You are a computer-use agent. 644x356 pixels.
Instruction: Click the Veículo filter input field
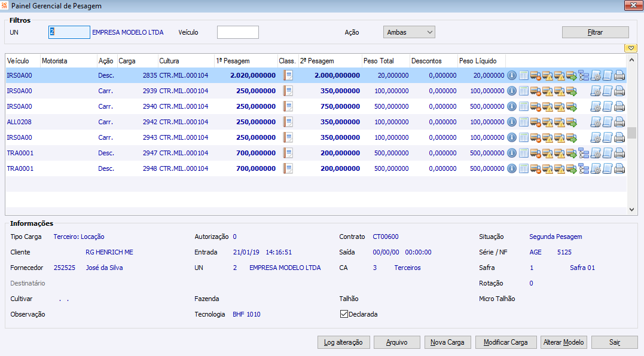point(237,32)
